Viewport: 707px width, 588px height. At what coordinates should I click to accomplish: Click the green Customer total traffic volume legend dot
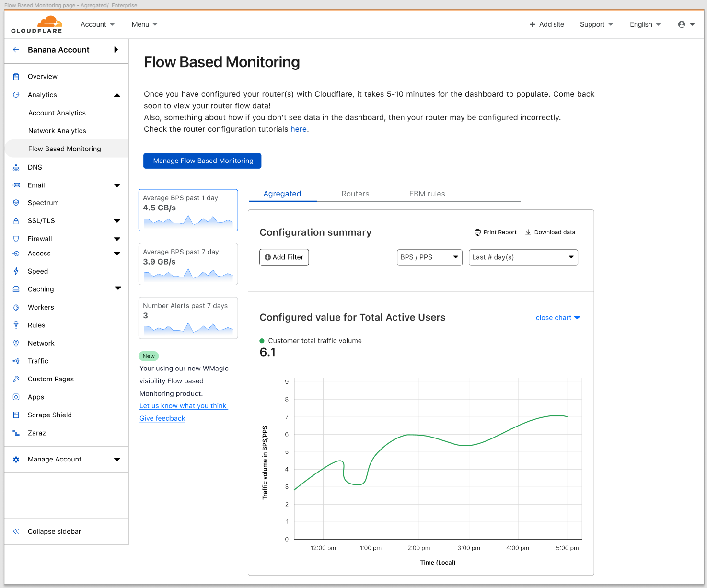(x=262, y=341)
